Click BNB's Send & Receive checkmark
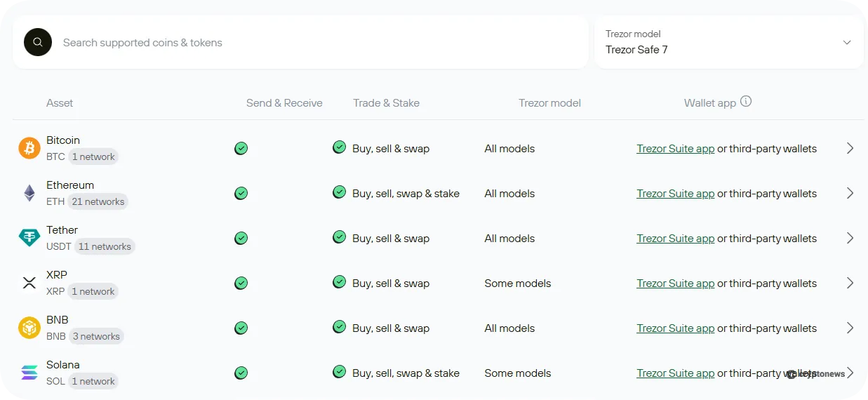This screenshot has width=868, height=400. pyautogui.click(x=241, y=328)
